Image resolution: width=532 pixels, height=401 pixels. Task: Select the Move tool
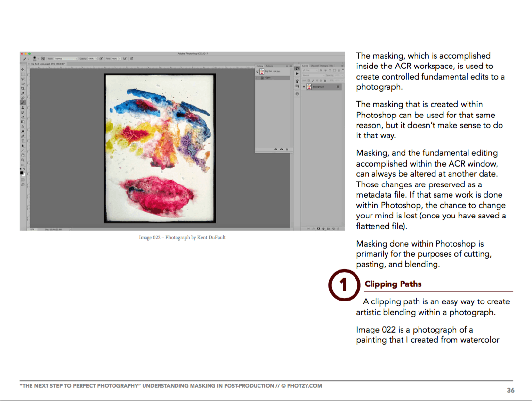pyautogui.click(x=22, y=68)
